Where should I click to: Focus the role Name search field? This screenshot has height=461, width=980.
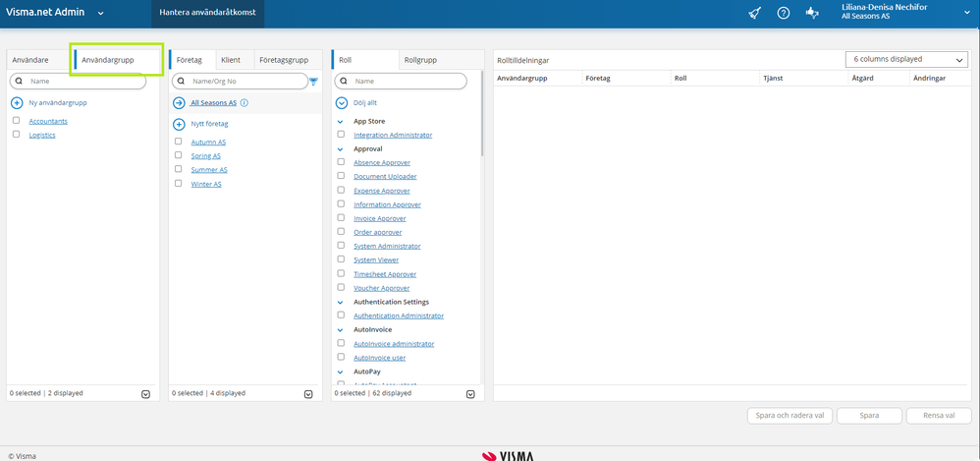point(401,82)
